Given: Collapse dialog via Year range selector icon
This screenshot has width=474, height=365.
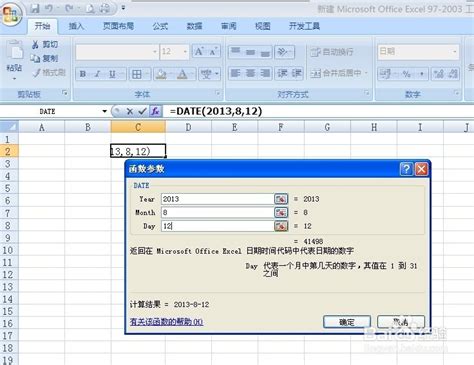Looking at the screenshot, I should point(281,199).
